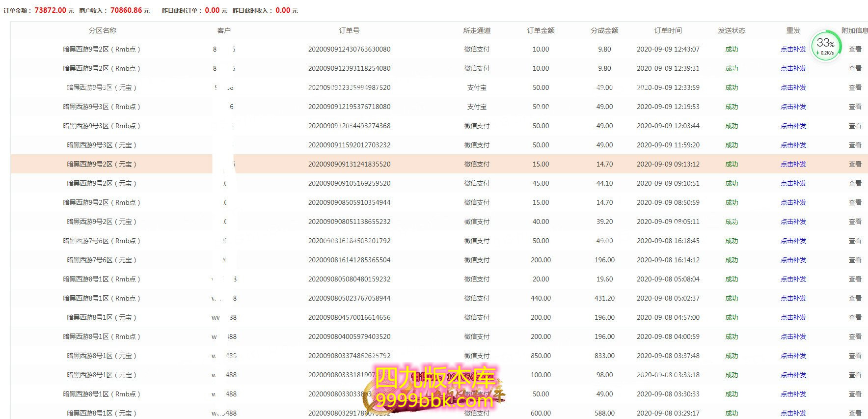Viewport: 868px width, 419px height.
Task: Click the 所走通道 column header
Action: point(477,30)
